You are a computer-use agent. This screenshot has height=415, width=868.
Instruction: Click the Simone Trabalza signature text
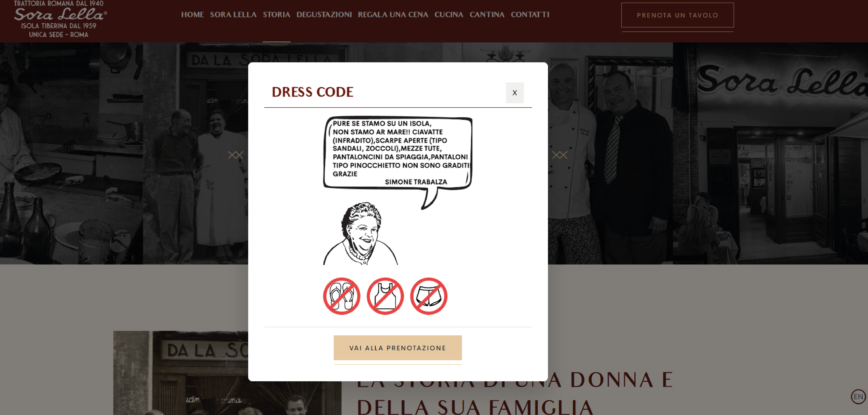click(416, 182)
